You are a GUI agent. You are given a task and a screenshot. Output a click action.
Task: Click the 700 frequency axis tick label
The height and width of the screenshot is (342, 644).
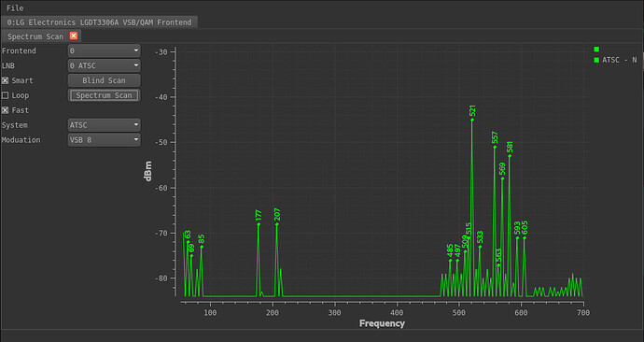click(x=583, y=313)
